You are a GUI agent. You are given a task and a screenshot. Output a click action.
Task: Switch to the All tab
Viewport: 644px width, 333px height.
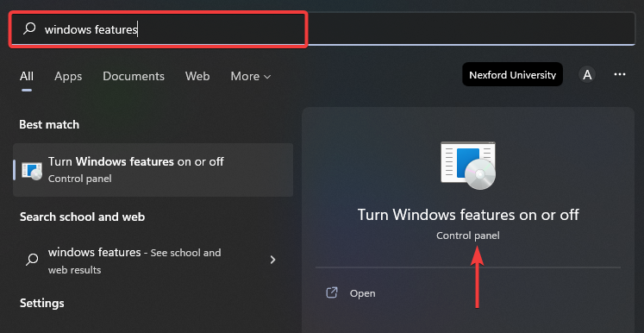[x=27, y=76]
